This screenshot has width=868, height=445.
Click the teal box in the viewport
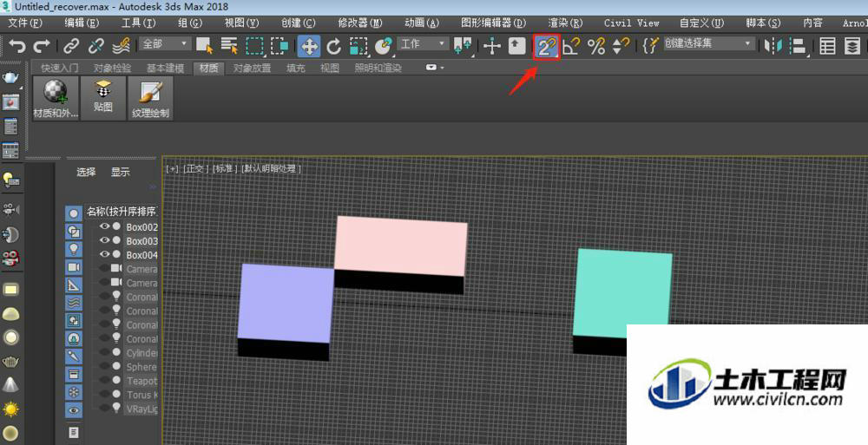[x=623, y=293]
